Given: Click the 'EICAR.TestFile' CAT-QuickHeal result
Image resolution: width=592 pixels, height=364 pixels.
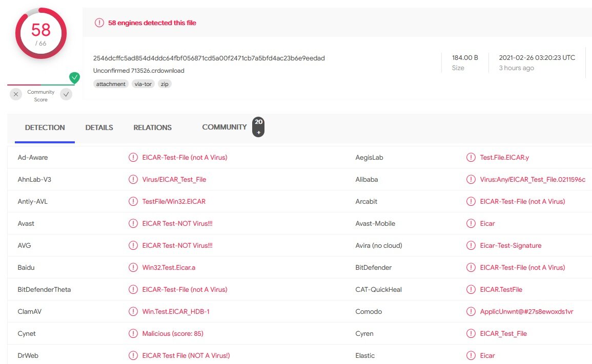Looking at the screenshot, I should tap(501, 289).
